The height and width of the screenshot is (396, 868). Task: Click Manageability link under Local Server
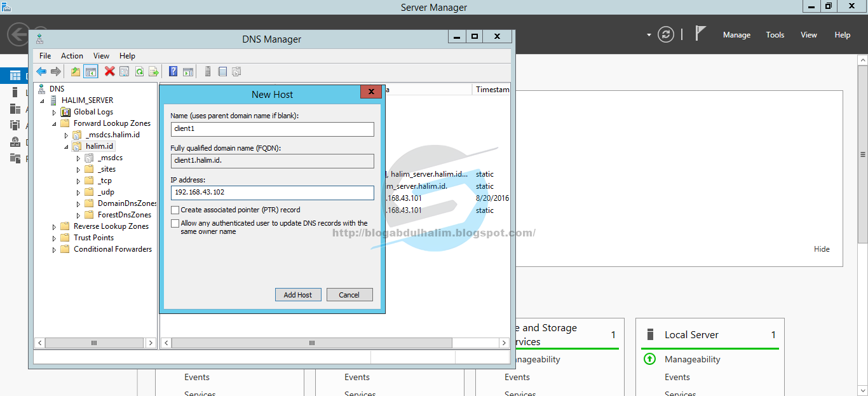[x=693, y=359]
